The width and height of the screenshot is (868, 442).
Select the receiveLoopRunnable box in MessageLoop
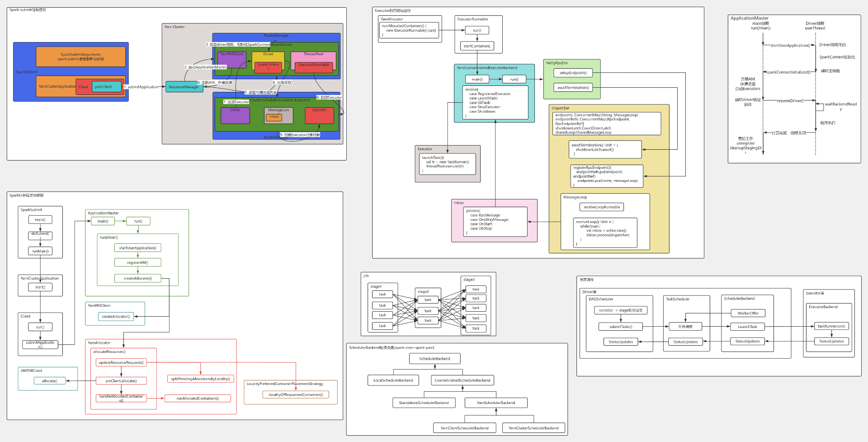[x=601, y=207]
